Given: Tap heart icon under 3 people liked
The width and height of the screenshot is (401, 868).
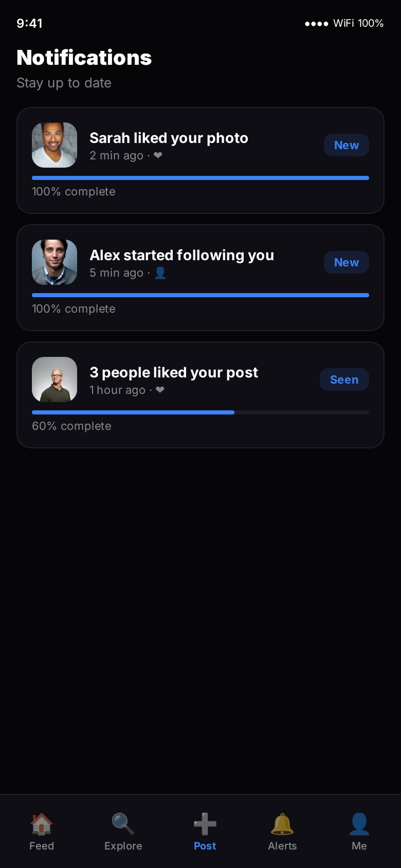Looking at the screenshot, I should pos(160,390).
